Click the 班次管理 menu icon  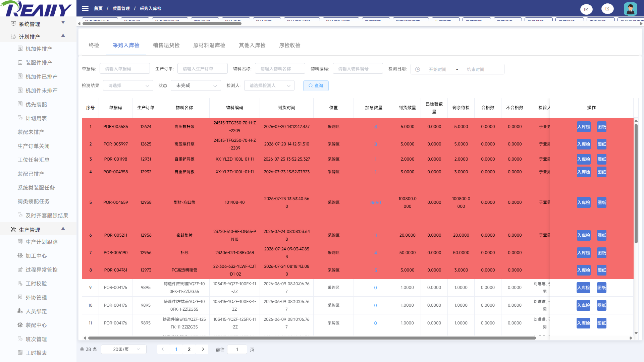point(20,339)
